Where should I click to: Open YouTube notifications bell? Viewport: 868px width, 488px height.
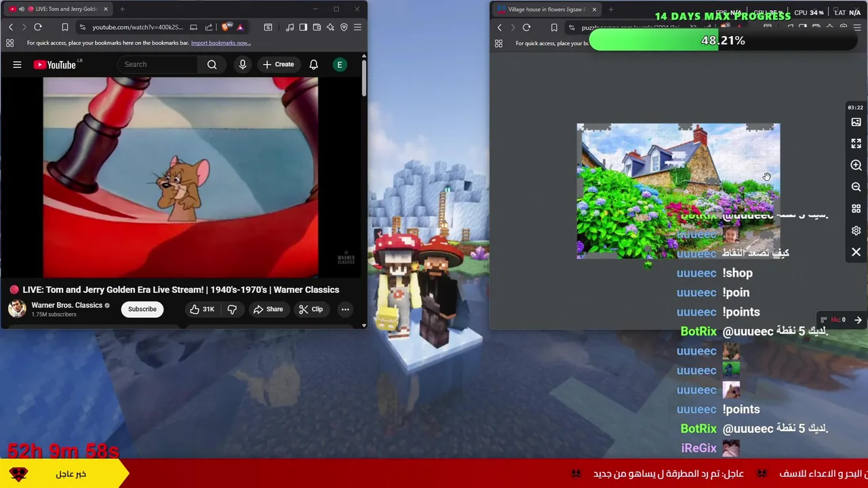click(x=313, y=64)
